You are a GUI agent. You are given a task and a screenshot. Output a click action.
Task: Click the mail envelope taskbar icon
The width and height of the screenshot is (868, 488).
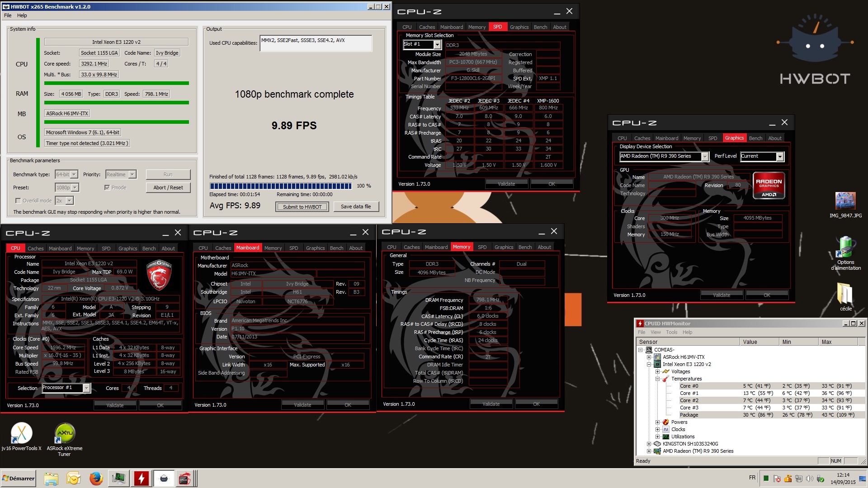(73, 478)
